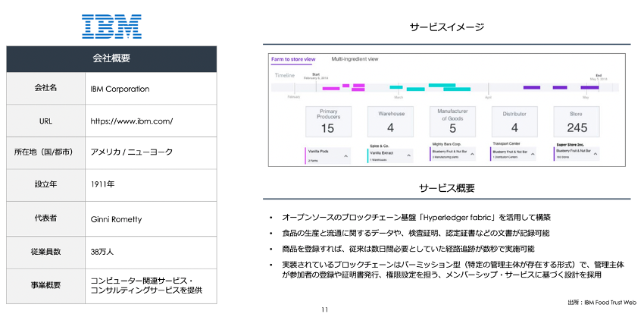Click the April label on timeline

tap(488, 98)
